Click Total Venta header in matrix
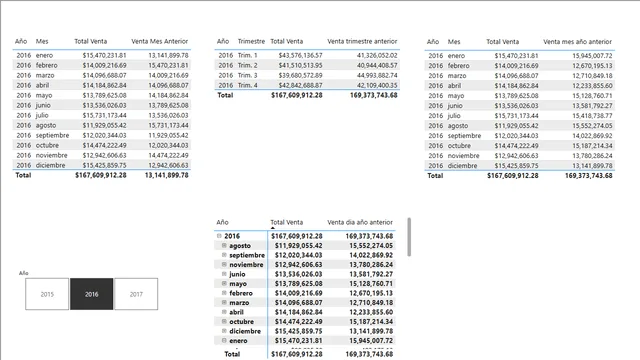Image resolution: width=640 pixels, height=360 pixels. pos(287,222)
